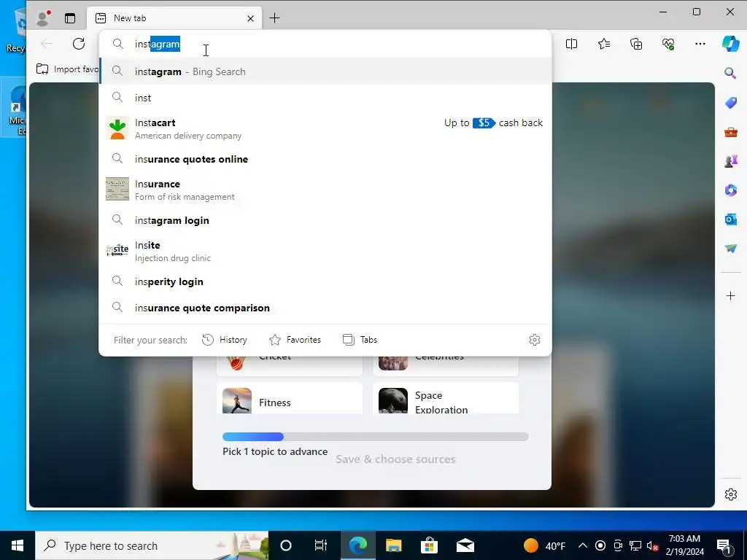This screenshot has height=560, width=747.
Task: Open Settings and more ellipsis menu
Action: coord(700,44)
